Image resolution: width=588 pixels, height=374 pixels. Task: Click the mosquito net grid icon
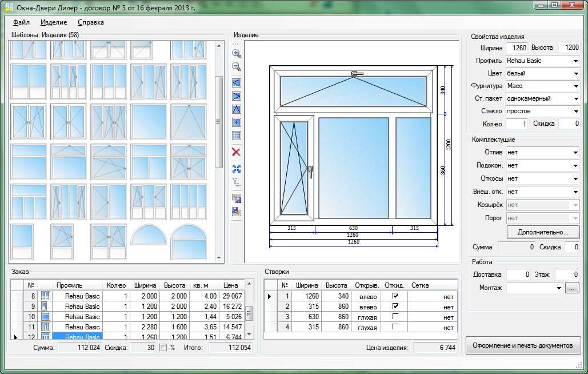point(237,136)
